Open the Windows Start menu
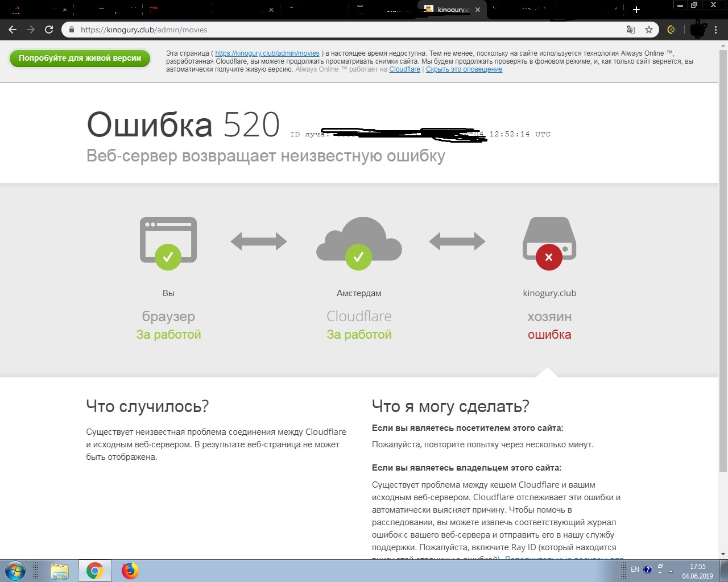Image resolution: width=728 pixels, height=582 pixels. [15, 571]
